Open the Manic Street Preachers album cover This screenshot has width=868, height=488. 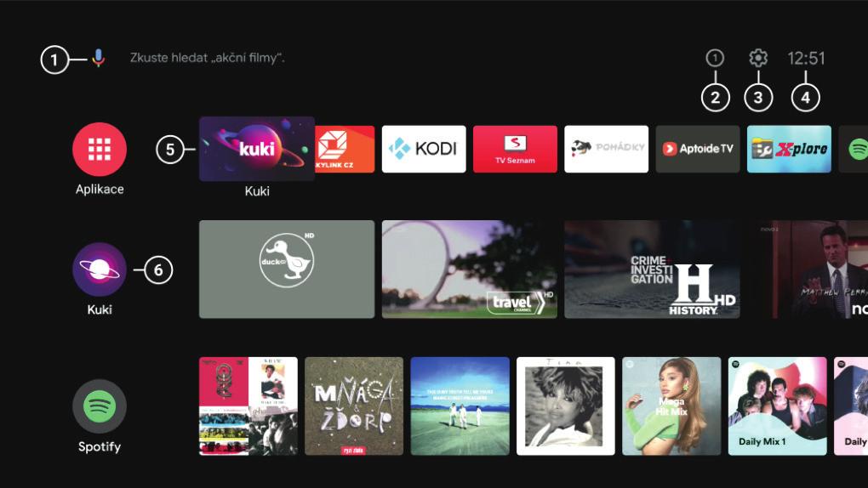pyautogui.click(x=460, y=406)
